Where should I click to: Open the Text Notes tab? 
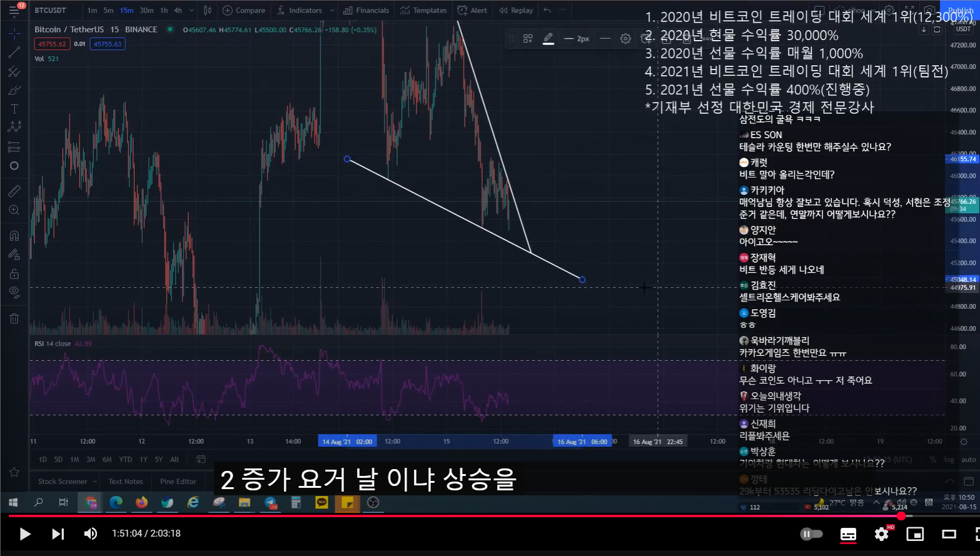tap(126, 482)
